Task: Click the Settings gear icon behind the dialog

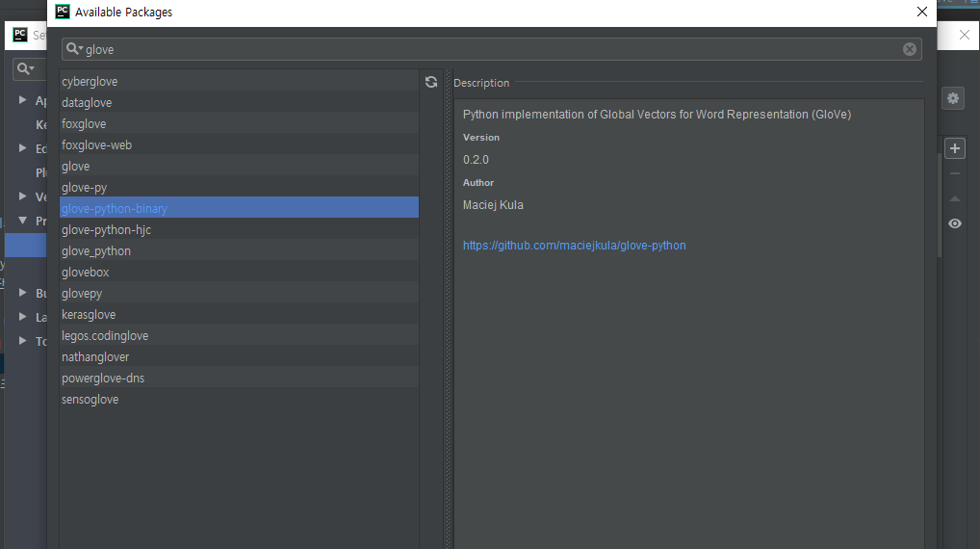Action: tap(952, 98)
